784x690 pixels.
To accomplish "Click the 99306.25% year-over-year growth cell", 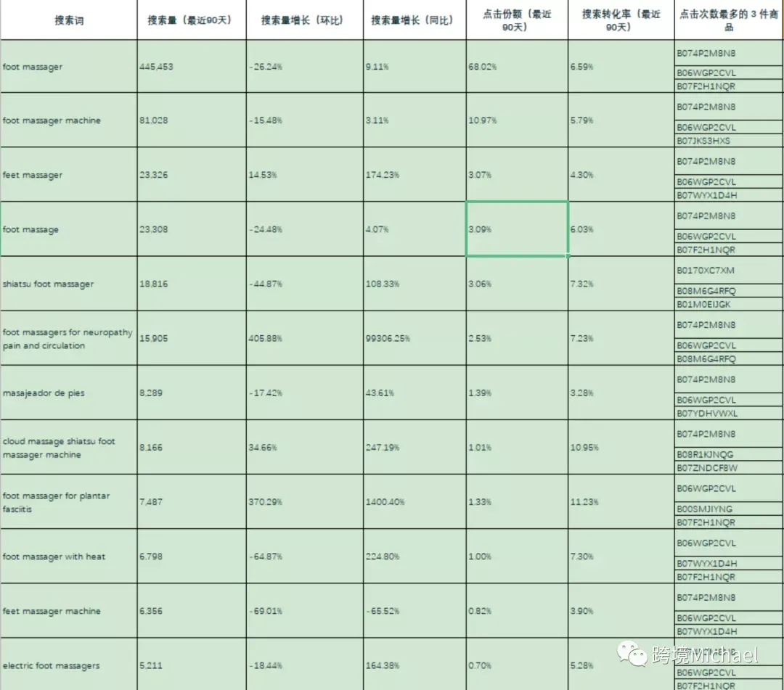I will [415, 338].
